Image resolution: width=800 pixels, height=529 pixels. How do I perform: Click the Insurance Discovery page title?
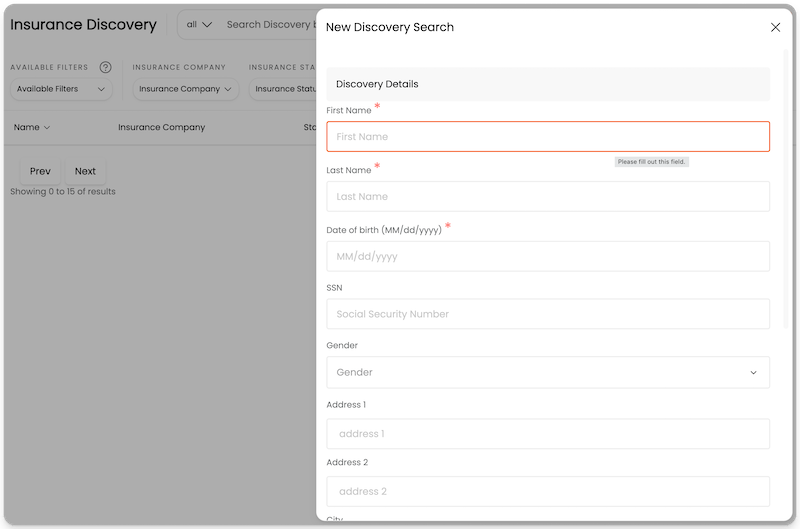(x=84, y=25)
